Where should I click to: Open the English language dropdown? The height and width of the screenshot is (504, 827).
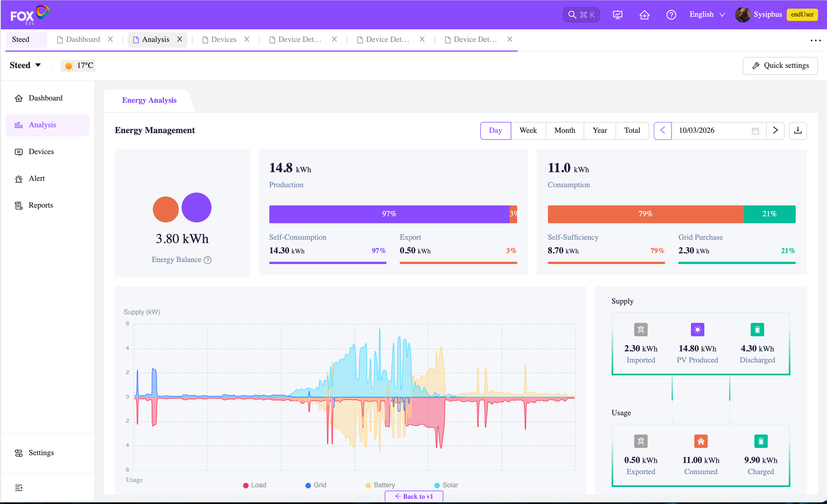pos(707,15)
